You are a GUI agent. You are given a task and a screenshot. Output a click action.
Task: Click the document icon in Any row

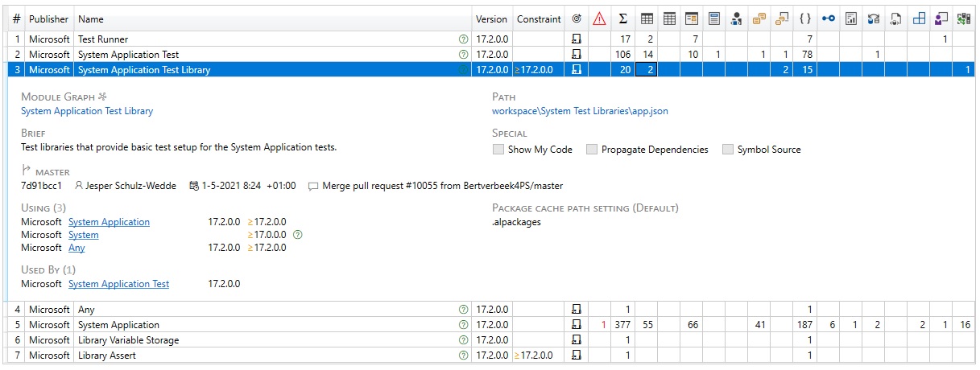[576, 310]
